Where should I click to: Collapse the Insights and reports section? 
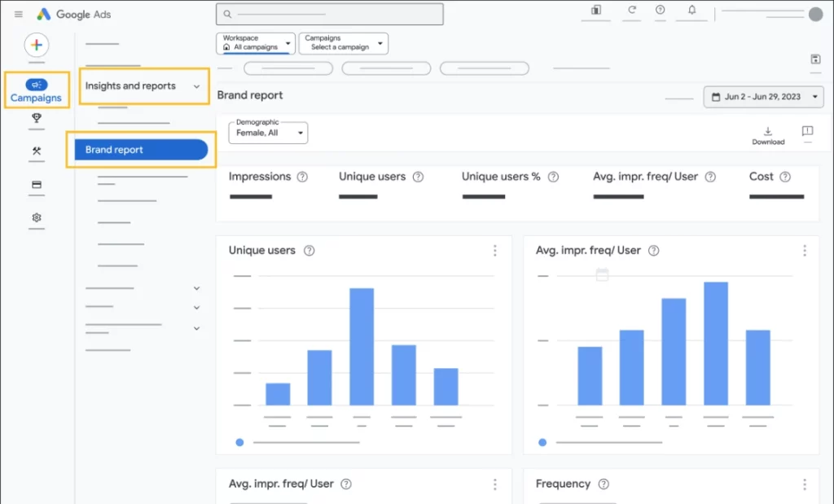196,86
